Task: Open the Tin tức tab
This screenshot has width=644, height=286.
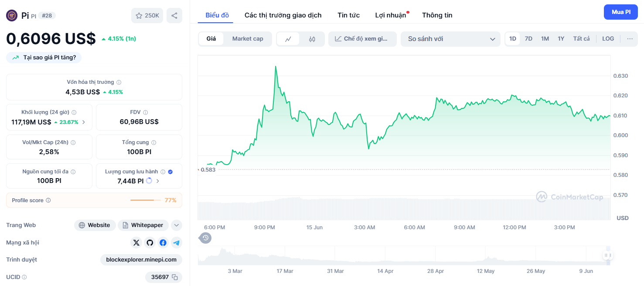Action: coord(348,15)
